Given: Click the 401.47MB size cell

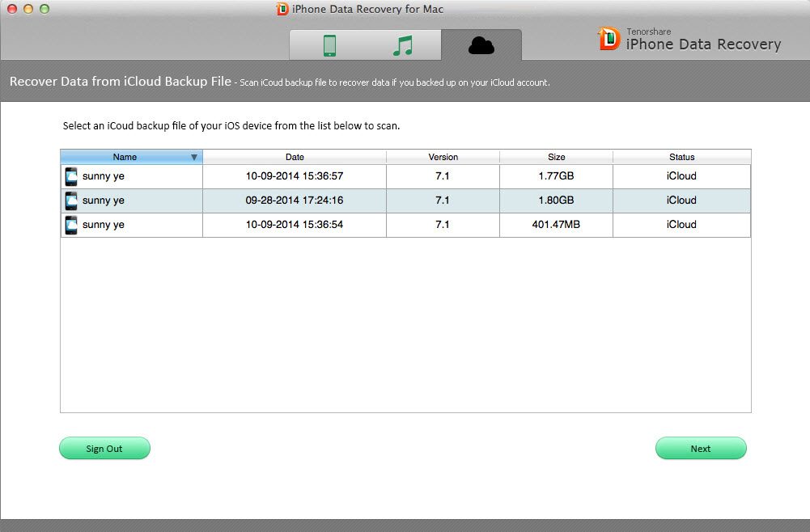Looking at the screenshot, I should [557, 225].
